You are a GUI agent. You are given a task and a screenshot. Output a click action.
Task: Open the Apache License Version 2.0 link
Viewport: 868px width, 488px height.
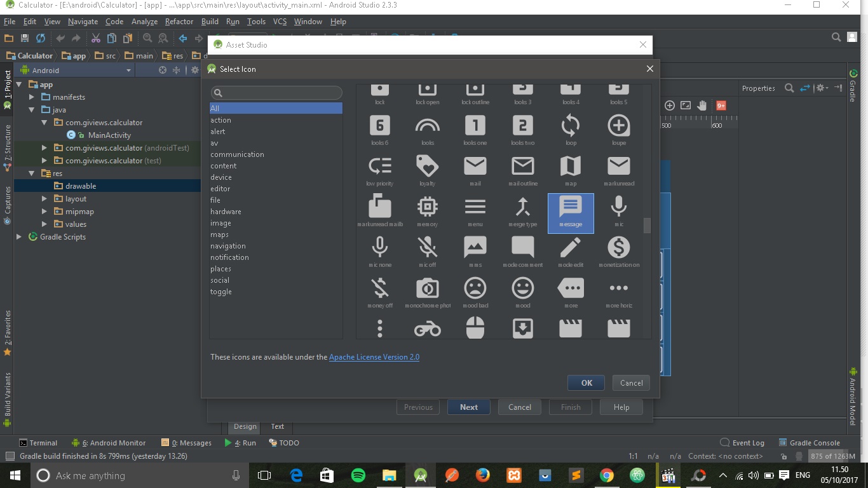click(374, 356)
